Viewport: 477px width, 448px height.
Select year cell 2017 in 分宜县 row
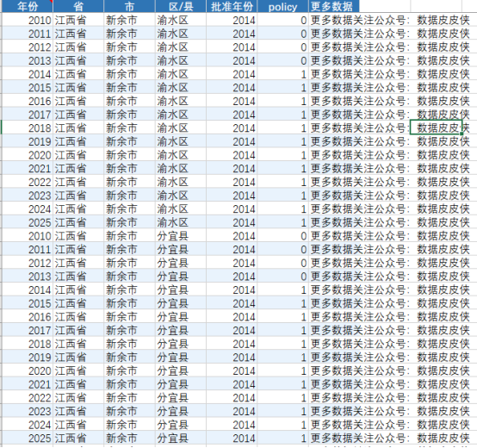[x=28, y=330]
